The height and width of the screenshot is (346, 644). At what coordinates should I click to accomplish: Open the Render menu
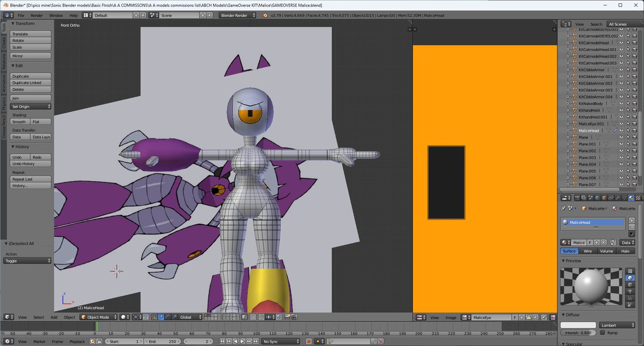(36, 16)
